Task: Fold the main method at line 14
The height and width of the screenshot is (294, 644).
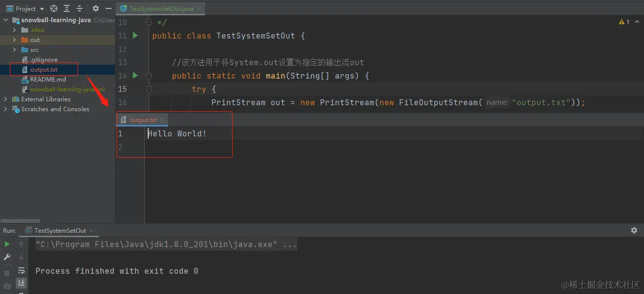Action: pyautogui.click(x=149, y=76)
